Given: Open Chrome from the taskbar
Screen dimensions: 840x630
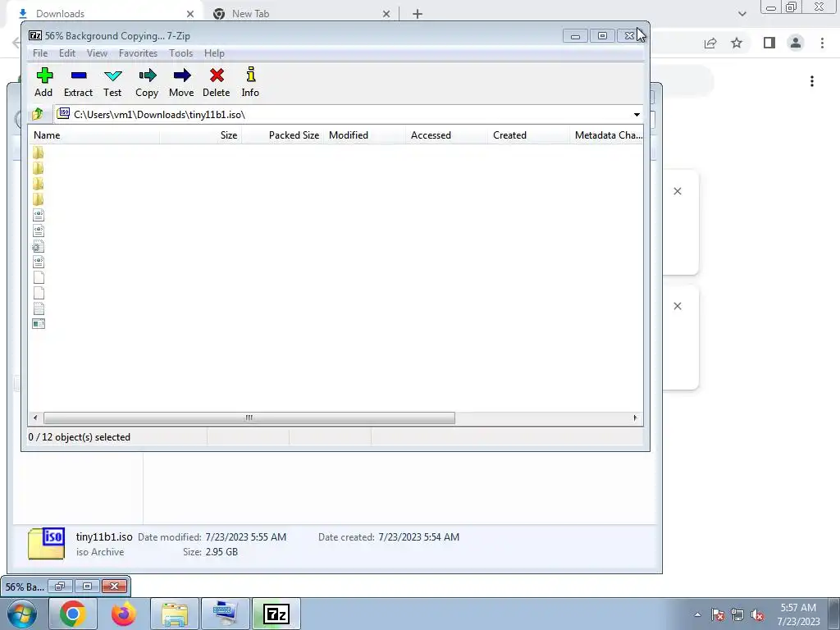Looking at the screenshot, I should click(73, 614).
